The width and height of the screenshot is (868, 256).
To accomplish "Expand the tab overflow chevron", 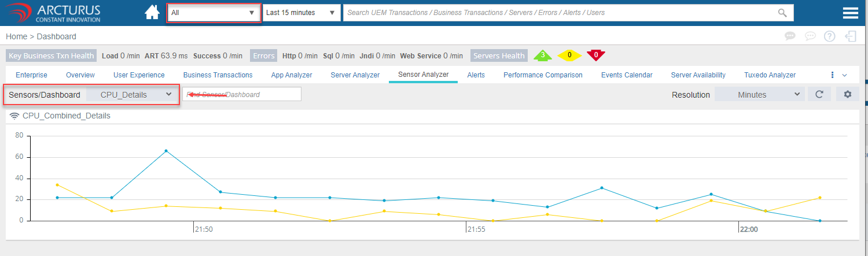I will tap(844, 75).
